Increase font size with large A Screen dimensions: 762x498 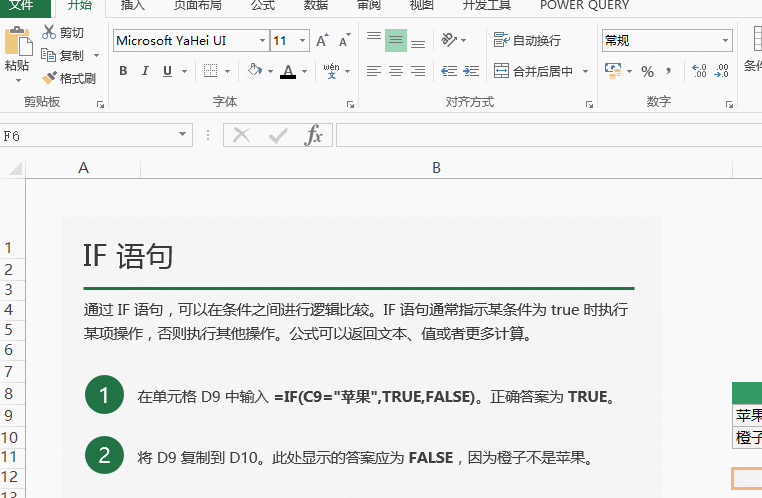coord(322,41)
